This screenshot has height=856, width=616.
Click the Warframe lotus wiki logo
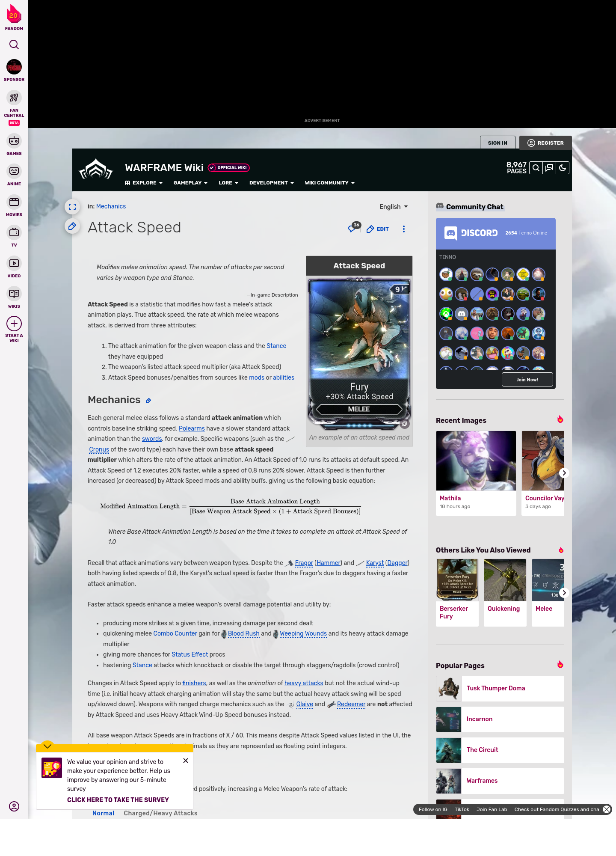pos(96,169)
